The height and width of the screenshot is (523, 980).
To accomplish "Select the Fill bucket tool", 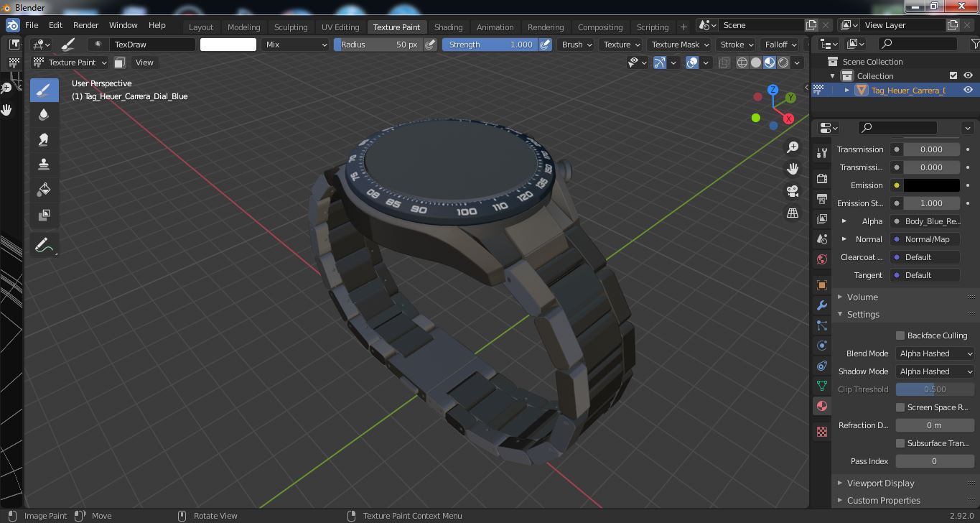I will pyautogui.click(x=44, y=190).
